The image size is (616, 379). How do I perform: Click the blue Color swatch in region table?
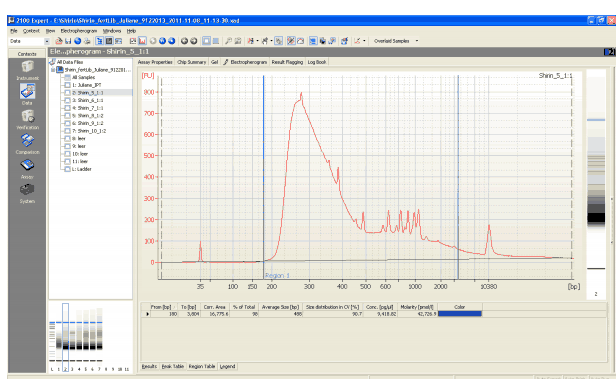click(x=460, y=313)
